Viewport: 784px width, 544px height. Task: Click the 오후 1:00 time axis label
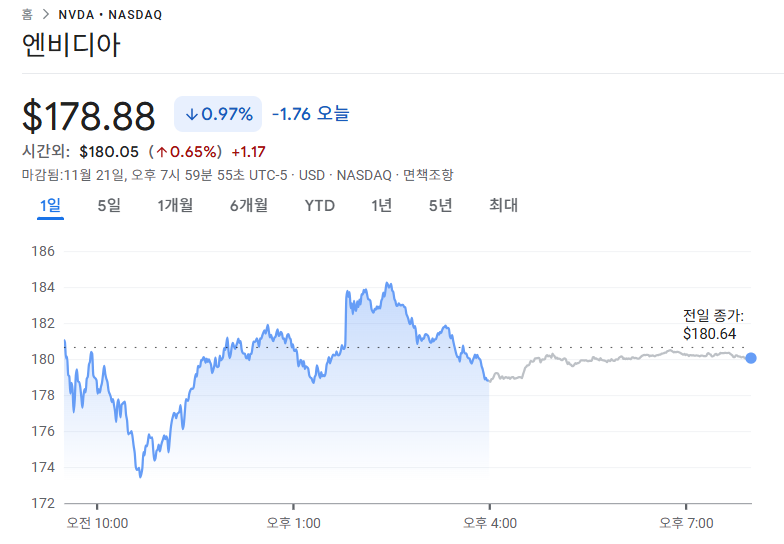[293, 523]
